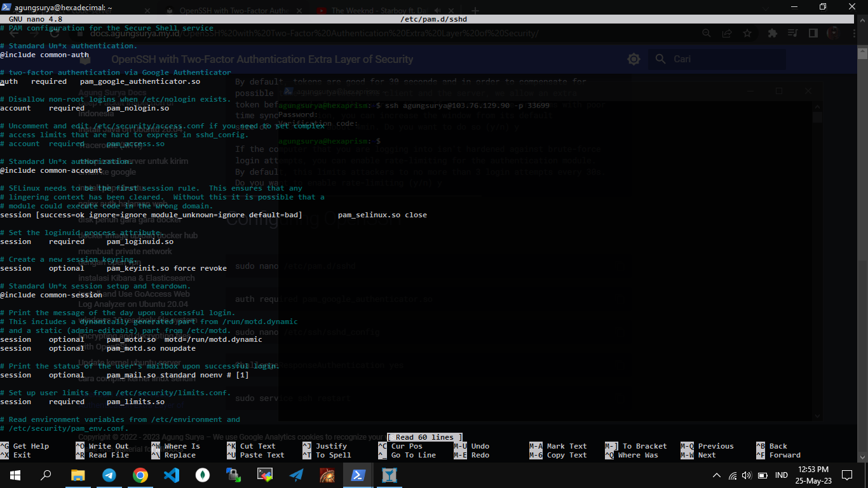The image size is (868, 488).
Task: Switch to Telegram in the taskbar
Action: (x=109, y=475)
